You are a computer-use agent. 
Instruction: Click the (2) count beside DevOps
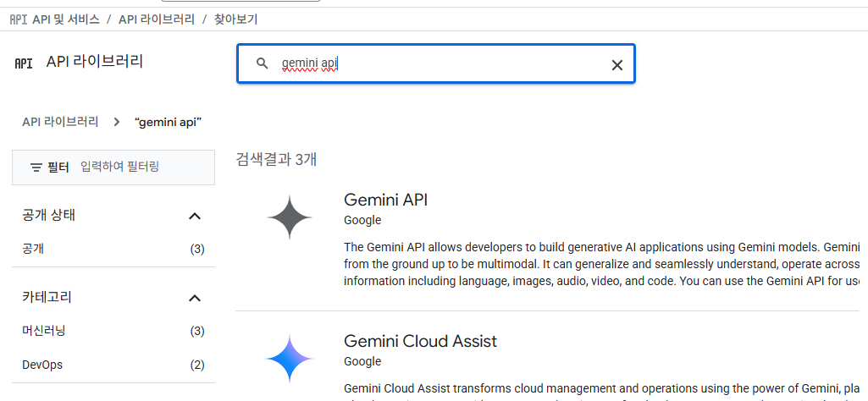point(197,365)
